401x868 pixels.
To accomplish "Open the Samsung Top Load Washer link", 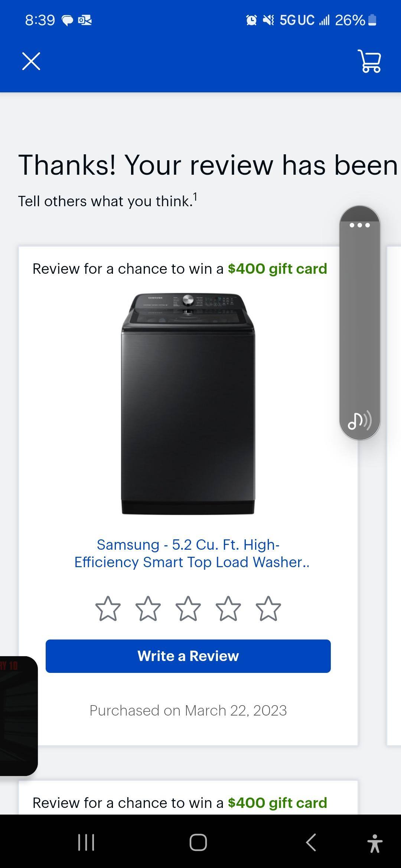I will tap(192, 553).
